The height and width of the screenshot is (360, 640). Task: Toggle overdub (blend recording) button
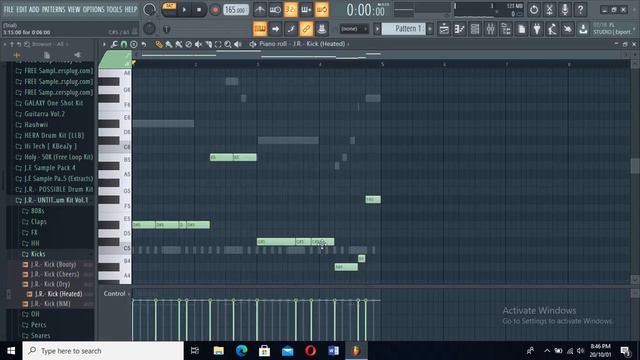pyautogui.click(x=306, y=10)
